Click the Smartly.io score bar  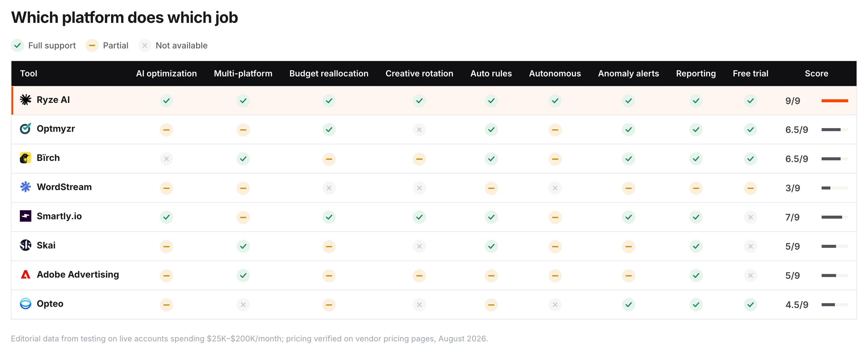[835, 217]
